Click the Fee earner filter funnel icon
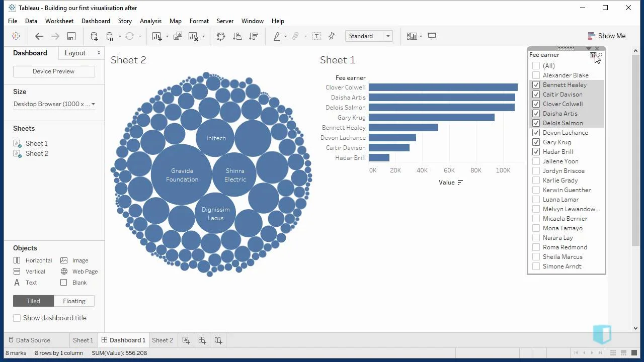Viewport: 644px width, 362px height. coord(593,55)
